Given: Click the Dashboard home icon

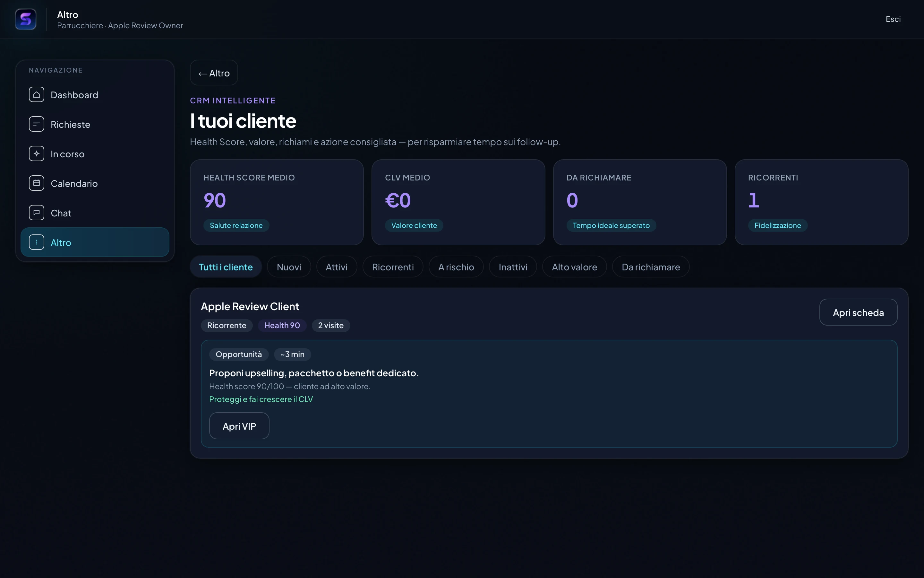Looking at the screenshot, I should click(36, 95).
